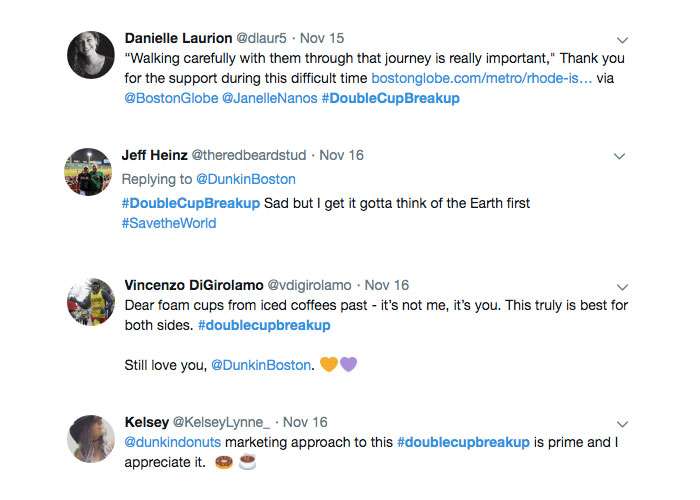
Task: Open Kelsey's profile avatar
Action: 90,438
